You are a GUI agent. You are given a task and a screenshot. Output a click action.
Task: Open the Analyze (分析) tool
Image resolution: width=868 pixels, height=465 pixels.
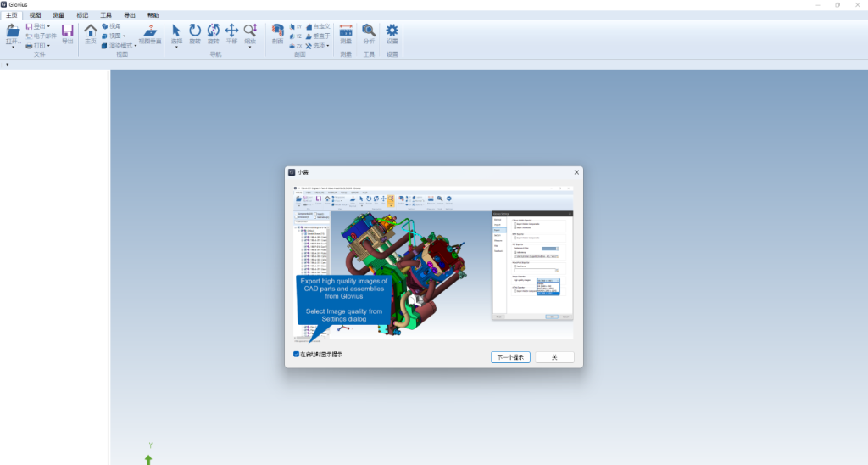pos(369,31)
